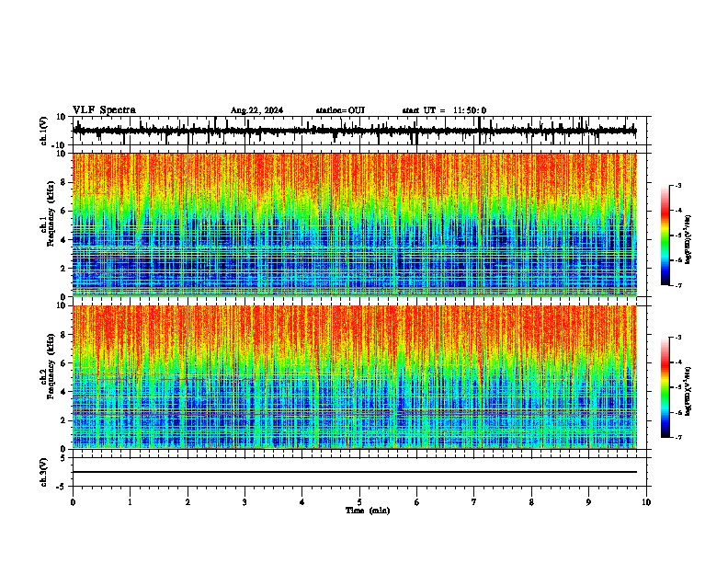Click the ch.1 color scale bar
The height and width of the screenshot is (563, 728).
pyautogui.click(x=665, y=236)
